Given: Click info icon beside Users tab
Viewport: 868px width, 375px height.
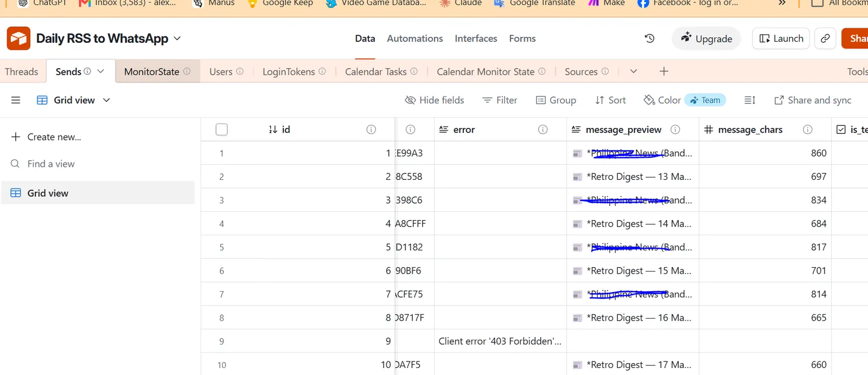Looking at the screenshot, I should pos(240,72).
